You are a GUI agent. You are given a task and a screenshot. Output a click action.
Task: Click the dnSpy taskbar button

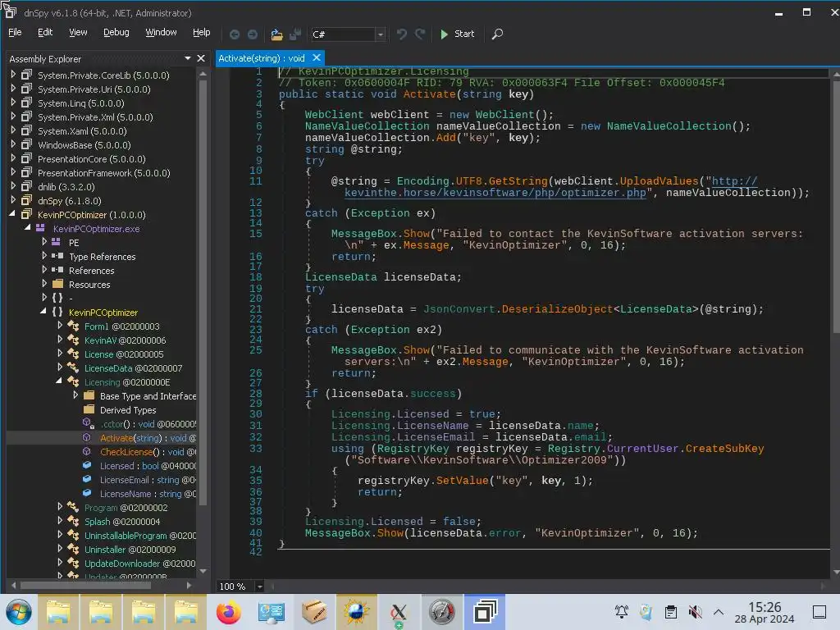click(485, 612)
